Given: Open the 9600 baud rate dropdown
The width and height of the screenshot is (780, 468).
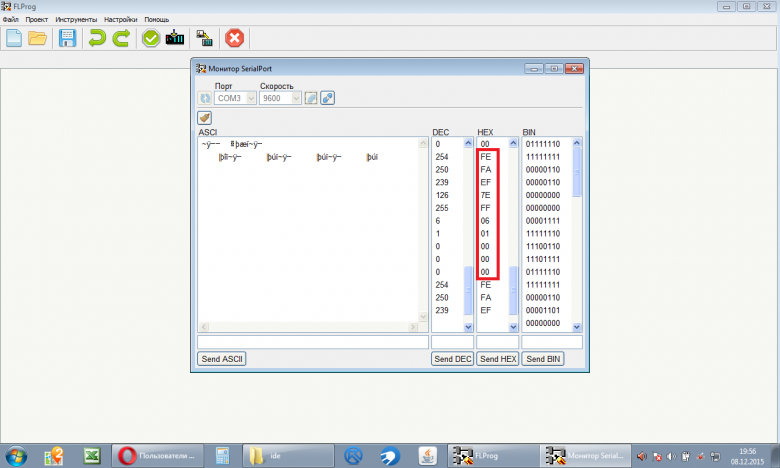Looking at the screenshot, I should (296, 98).
